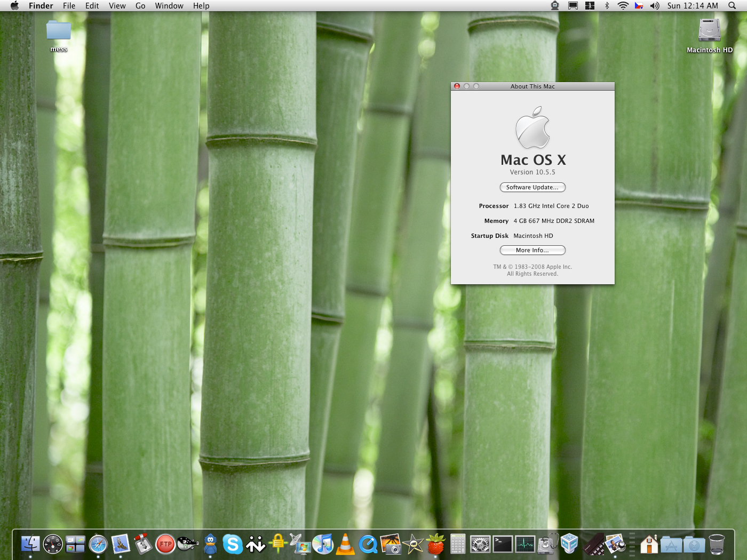Launch VirtualBox from the dock
Screen dimensions: 747x560
570,544
